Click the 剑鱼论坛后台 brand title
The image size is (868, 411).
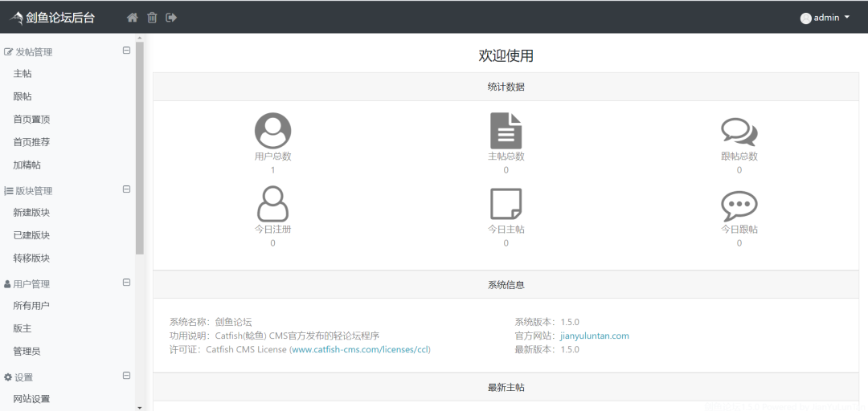tap(60, 18)
